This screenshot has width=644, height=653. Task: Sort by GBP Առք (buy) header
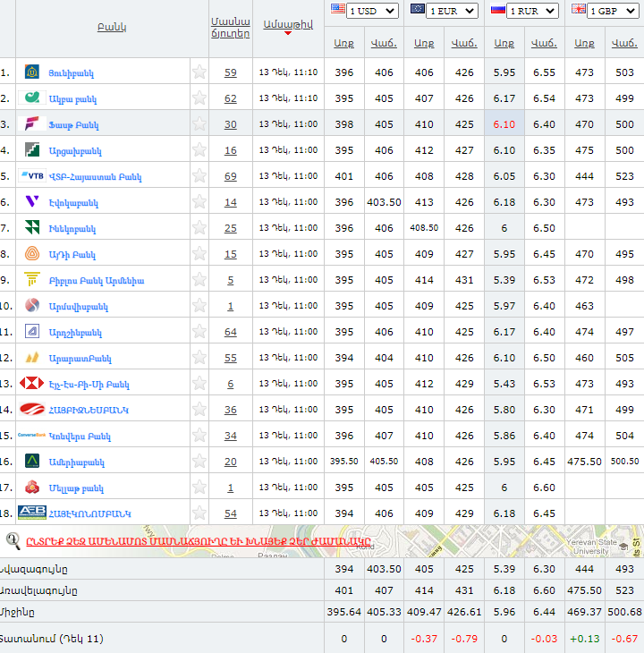[584, 43]
